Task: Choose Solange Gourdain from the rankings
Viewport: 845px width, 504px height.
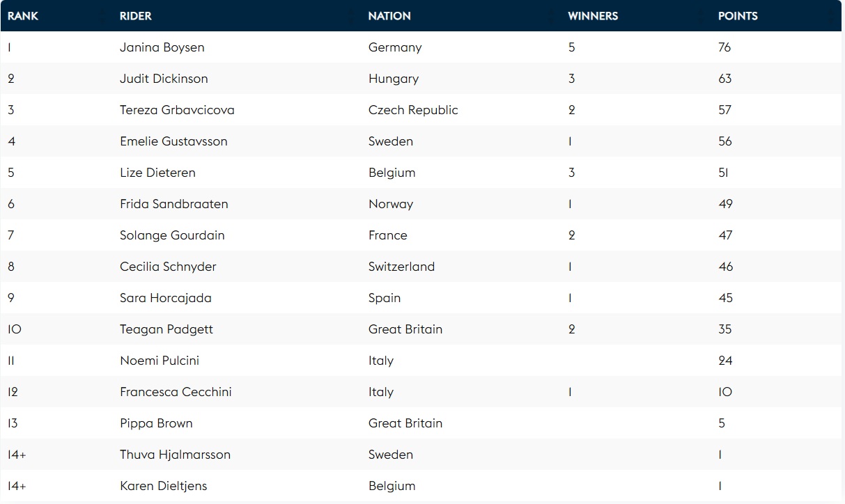Action: [172, 235]
